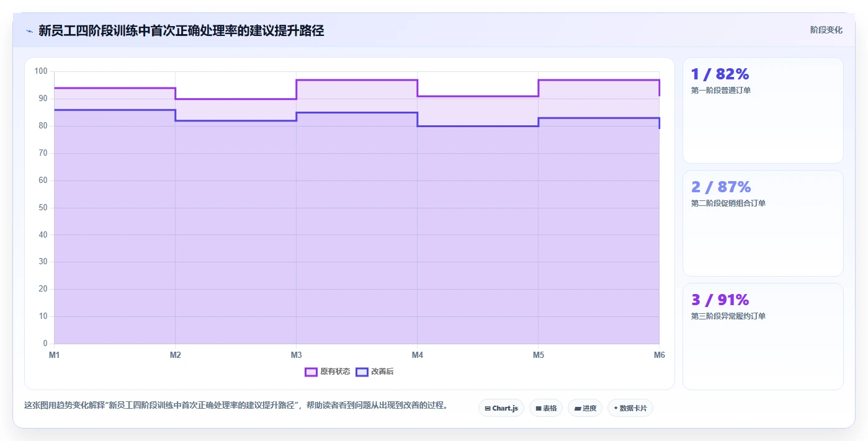Click the M2 x-axis label
The image size is (868, 441).
176,355
